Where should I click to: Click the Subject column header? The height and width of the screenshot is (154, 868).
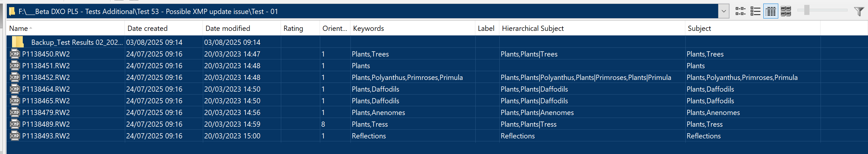pyautogui.click(x=699, y=29)
